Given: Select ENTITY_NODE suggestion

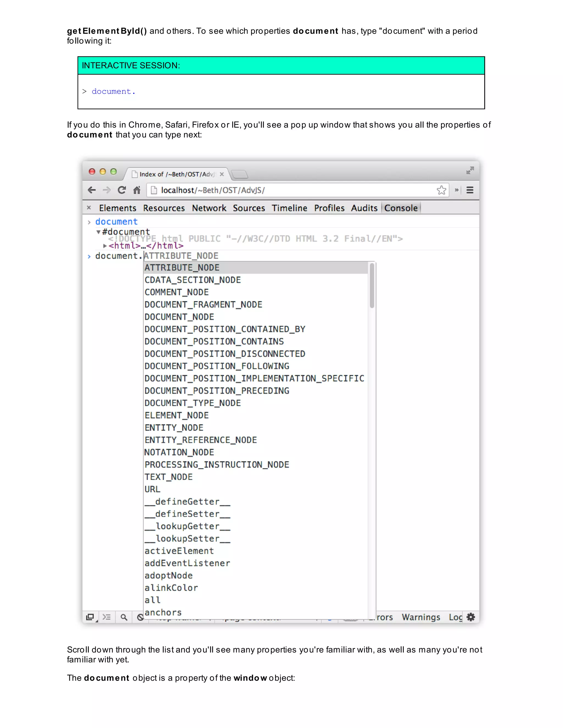Looking at the screenshot, I should 256,428.
